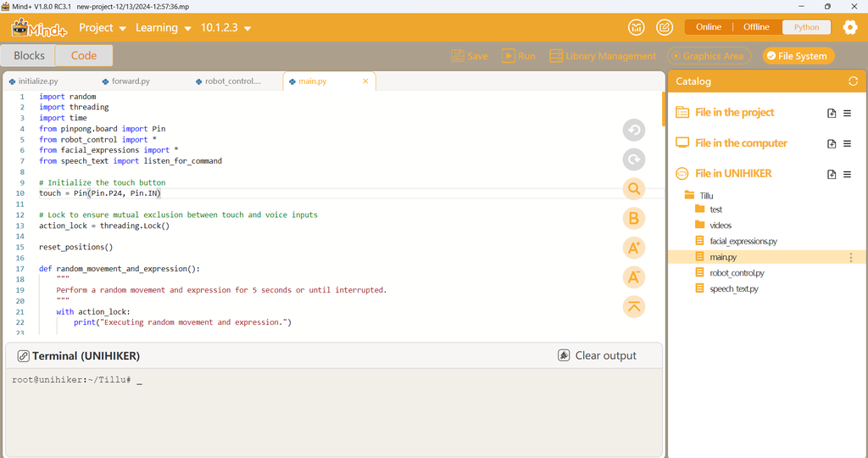The height and width of the screenshot is (458, 868).
Task: Click the Terminal (UNIHIKER) link icon
Action: (x=23, y=356)
